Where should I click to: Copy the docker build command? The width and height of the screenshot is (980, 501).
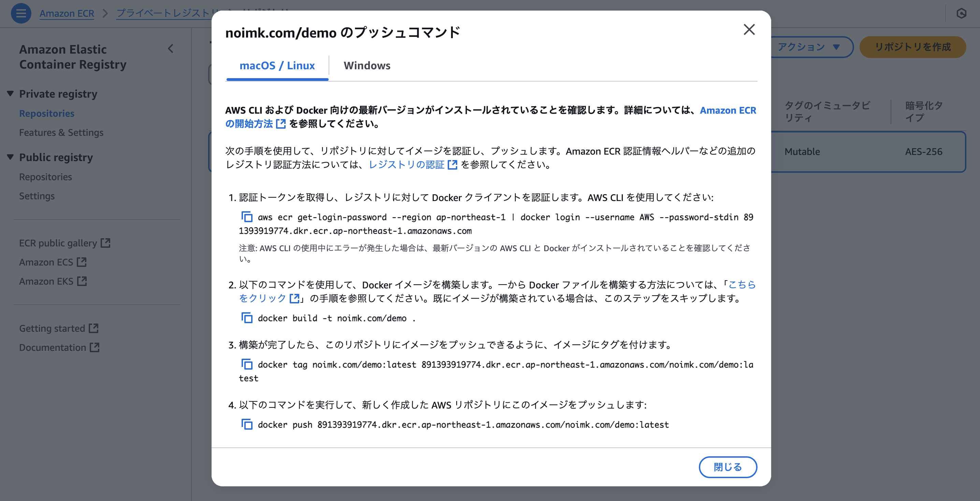[247, 318]
